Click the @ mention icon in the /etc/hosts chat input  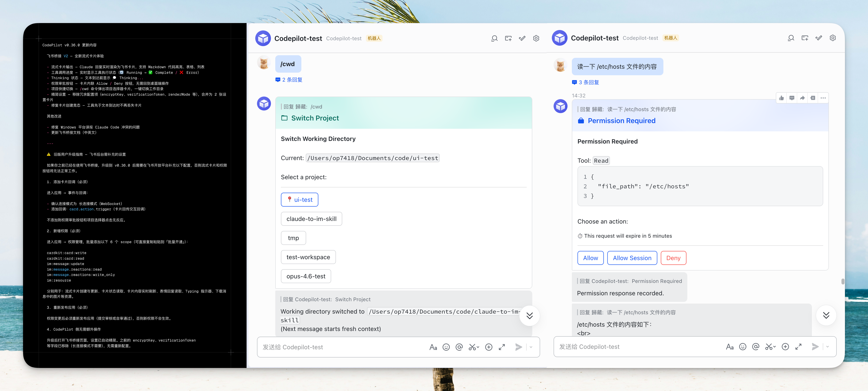coord(756,347)
